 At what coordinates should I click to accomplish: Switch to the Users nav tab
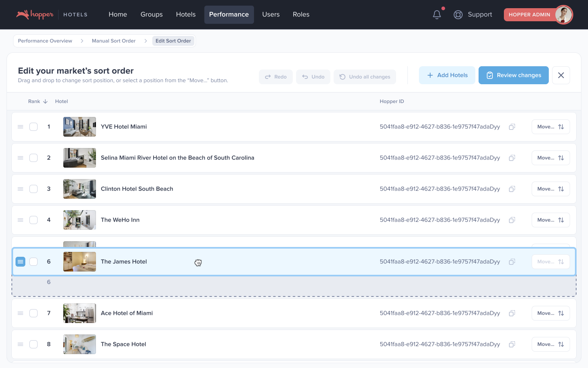(271, 15)
